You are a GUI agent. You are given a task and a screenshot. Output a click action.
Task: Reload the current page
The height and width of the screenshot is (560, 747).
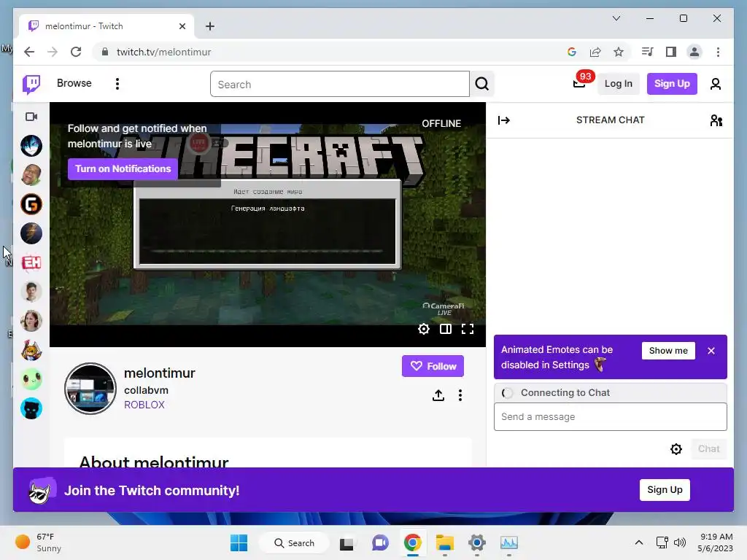[x=76, y=52]
